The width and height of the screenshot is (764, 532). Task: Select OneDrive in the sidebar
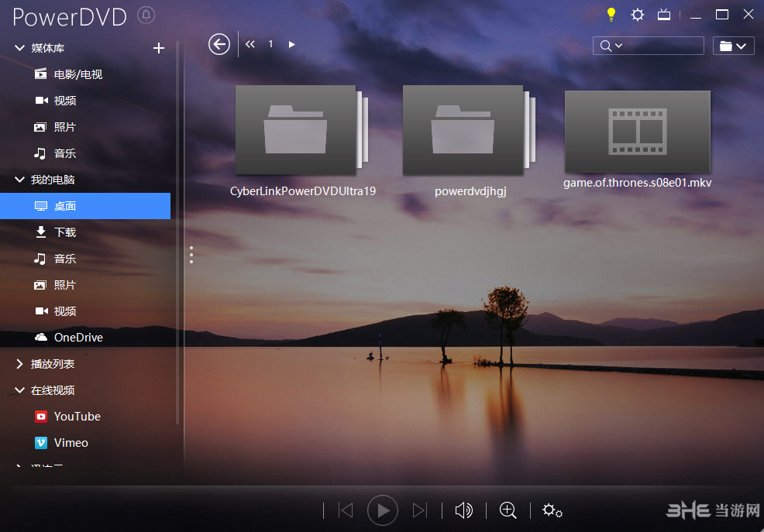(x=76, y=337)
